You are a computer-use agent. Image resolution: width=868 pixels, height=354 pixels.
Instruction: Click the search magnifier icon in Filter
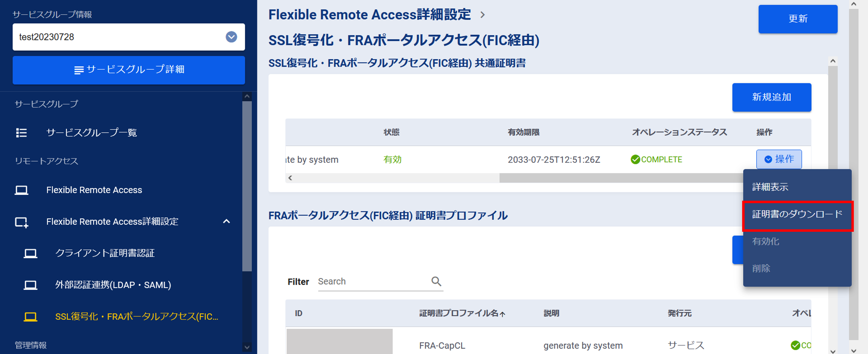[x=436, y=281]
